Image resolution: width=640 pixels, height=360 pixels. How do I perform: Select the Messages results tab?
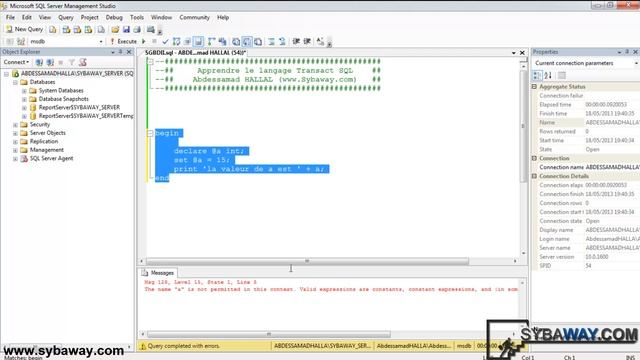point(158,273)
